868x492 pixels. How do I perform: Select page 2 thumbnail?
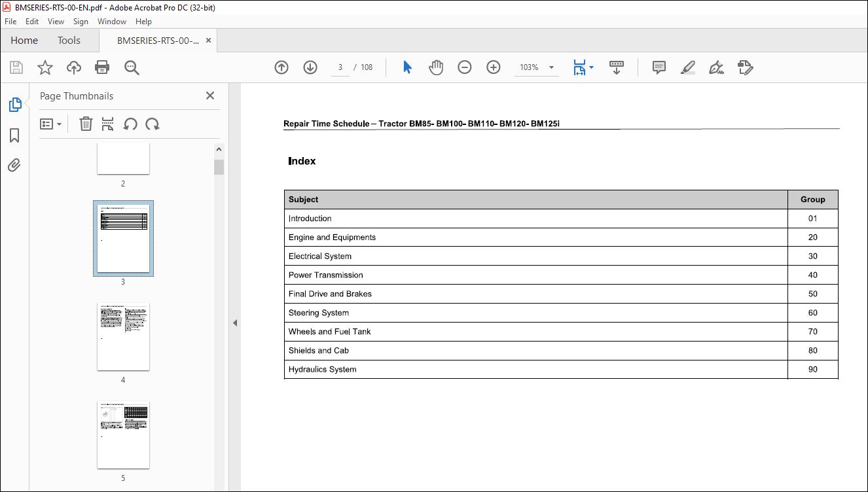[123, 158]
